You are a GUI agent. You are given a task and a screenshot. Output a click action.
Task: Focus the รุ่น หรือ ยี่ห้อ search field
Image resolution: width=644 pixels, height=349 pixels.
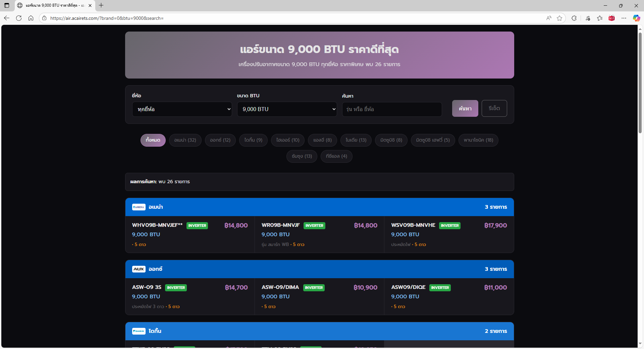point(392,109)
